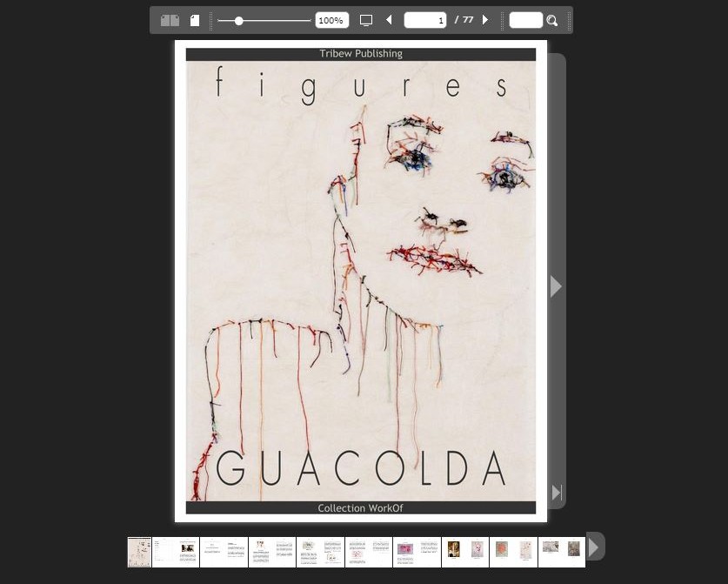The width and height of the screenshot is (728, 584).
Task: Switch to two-page spread view
Action: 170,20
